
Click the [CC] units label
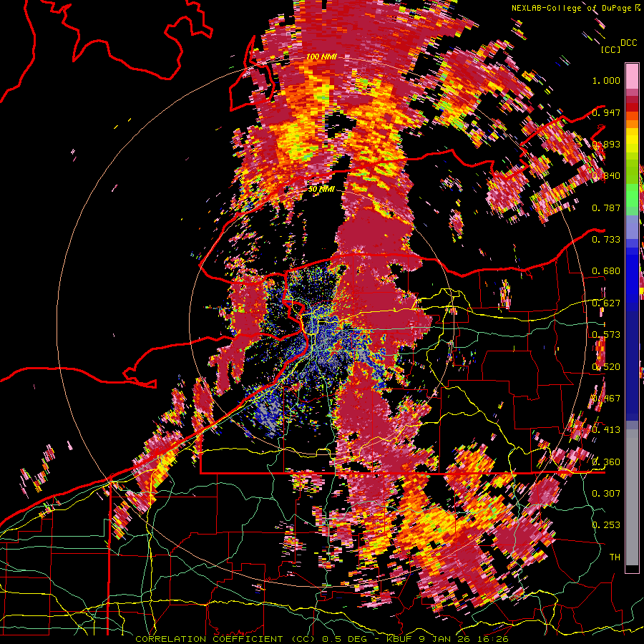click(611, 49)
